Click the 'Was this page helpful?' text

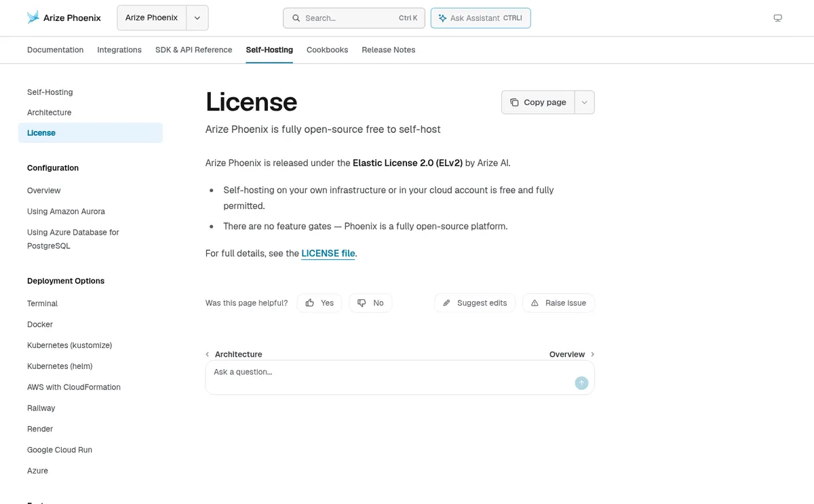(246, 303)
